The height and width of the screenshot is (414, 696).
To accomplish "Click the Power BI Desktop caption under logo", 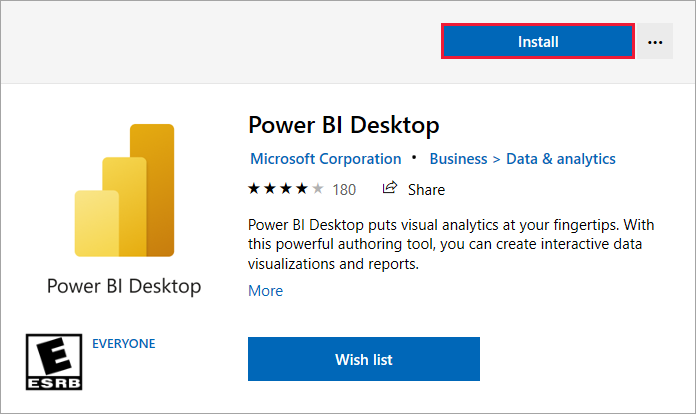I will (124, 286).
